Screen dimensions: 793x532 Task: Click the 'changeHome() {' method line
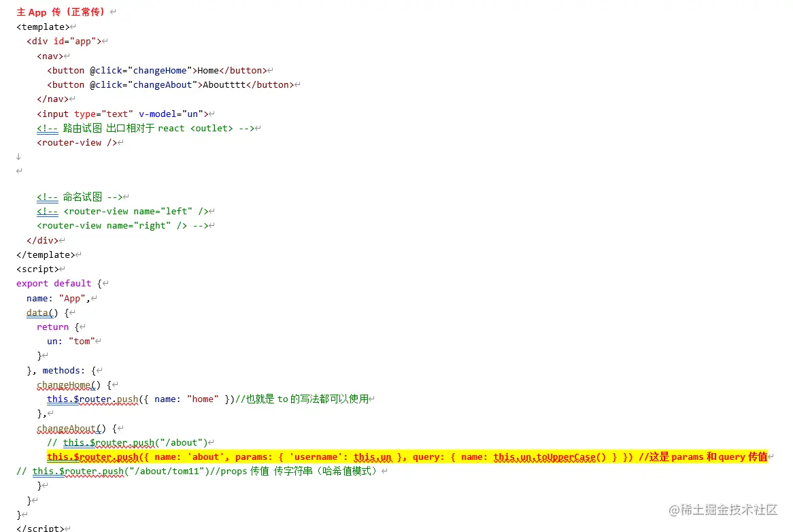[x=74, y=385]
